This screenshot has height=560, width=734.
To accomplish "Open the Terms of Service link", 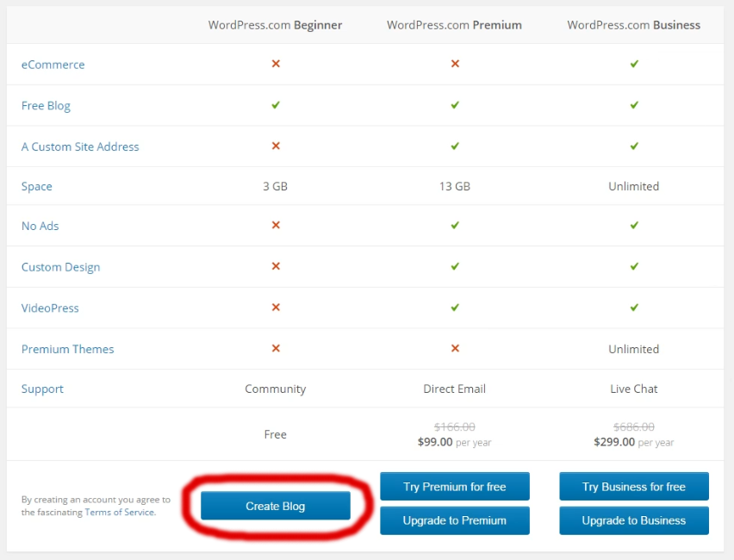I will (120, 513).
